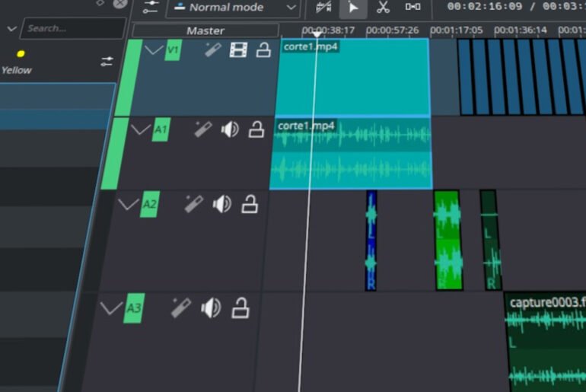Focus the Search field in the bin panel

72,28
